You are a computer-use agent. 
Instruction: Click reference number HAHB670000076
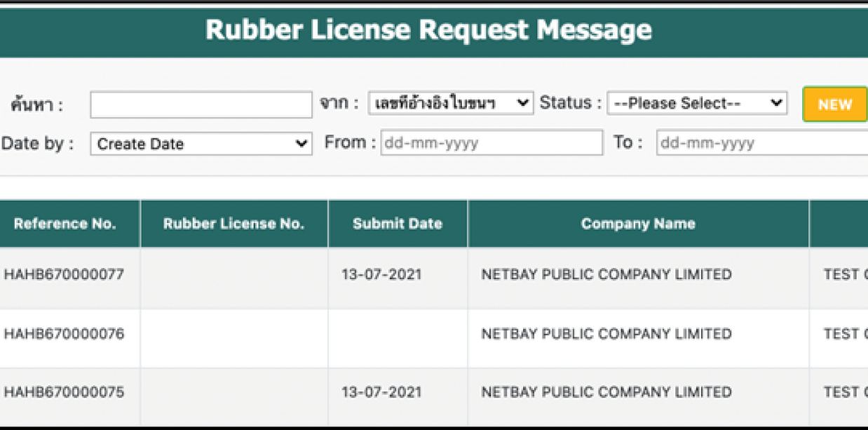coord(60,333)
